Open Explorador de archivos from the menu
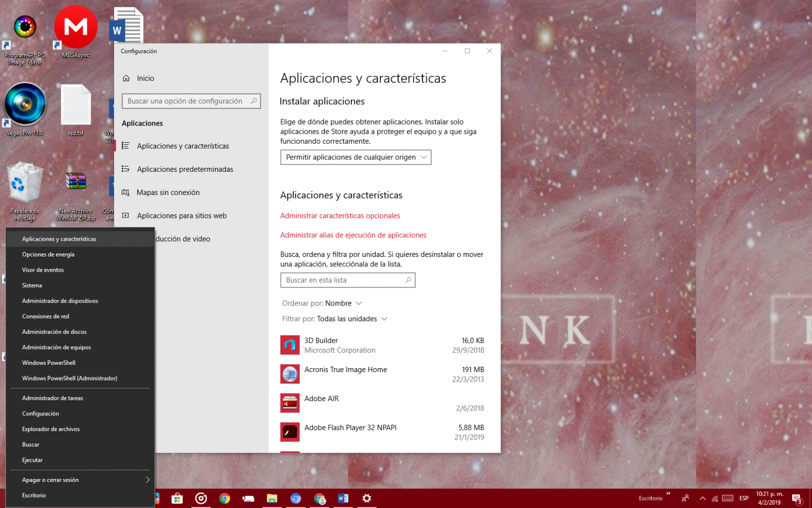This screenshot has height=508, width=812. 80,429
